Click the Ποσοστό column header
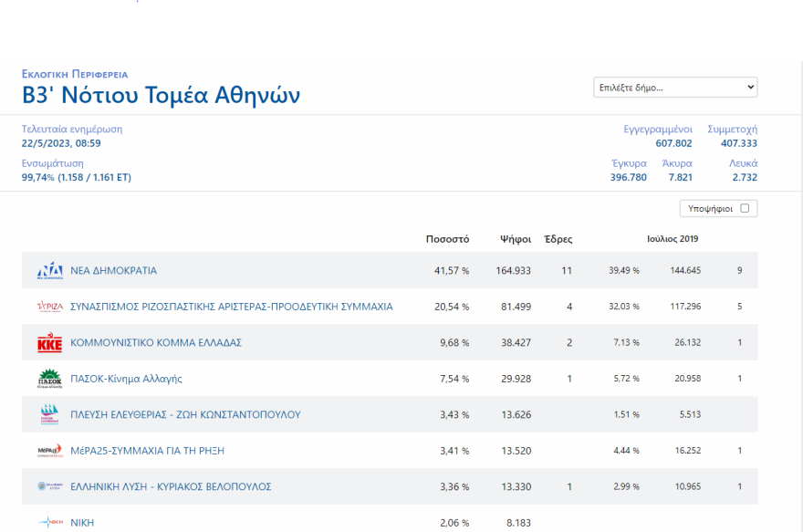803x532 pixels. tap(447, 239)
